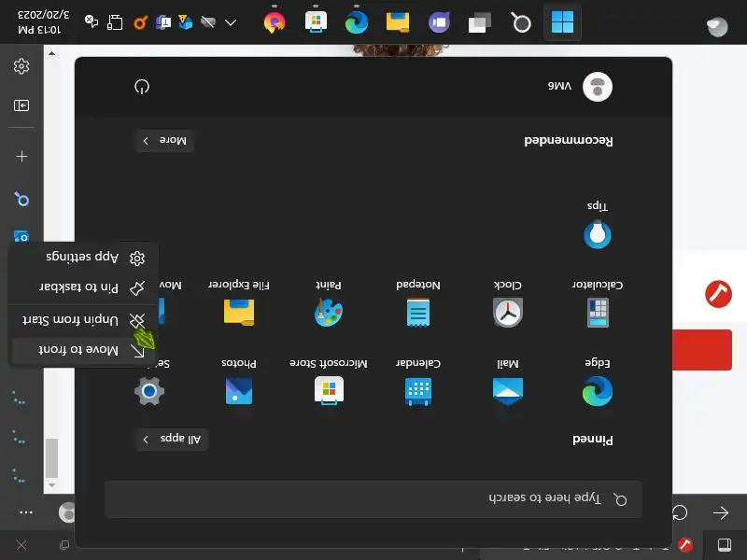Open the three-dot menu in the browser sidebar
Image resolution: width=747 pixels, height=560 pixels.
[26, 512]
